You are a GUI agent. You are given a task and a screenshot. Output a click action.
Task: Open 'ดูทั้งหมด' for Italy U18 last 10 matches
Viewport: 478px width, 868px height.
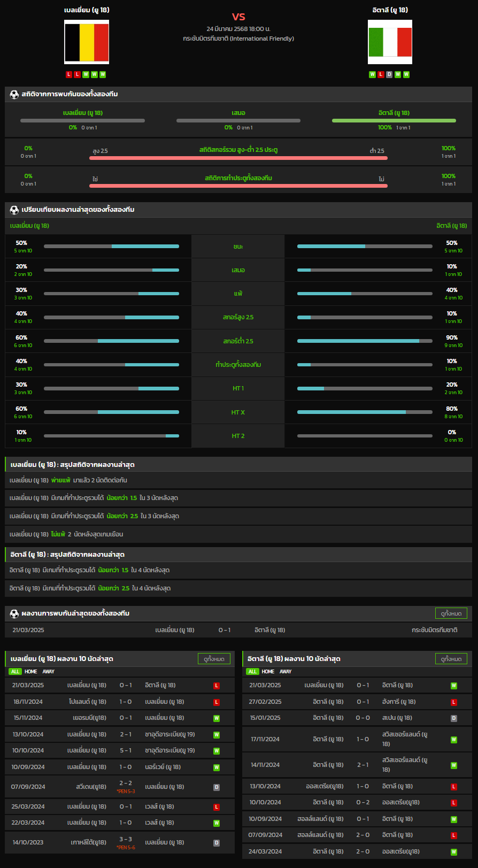click(451, 659)
